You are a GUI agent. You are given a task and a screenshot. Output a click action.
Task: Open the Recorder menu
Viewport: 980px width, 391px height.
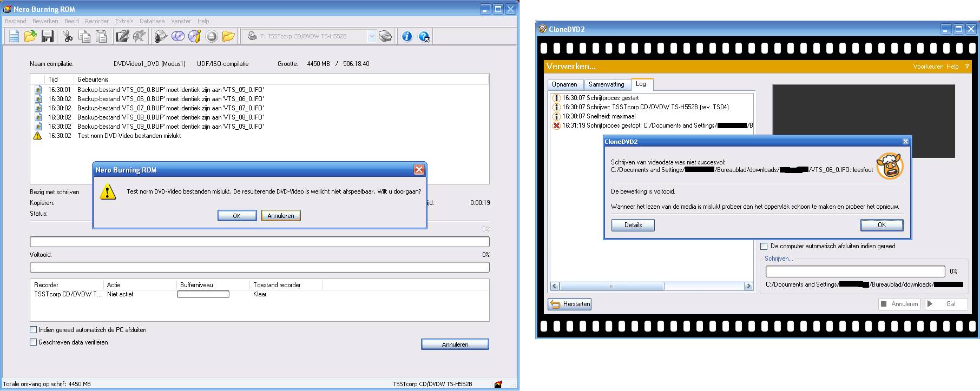coord(97,21)
